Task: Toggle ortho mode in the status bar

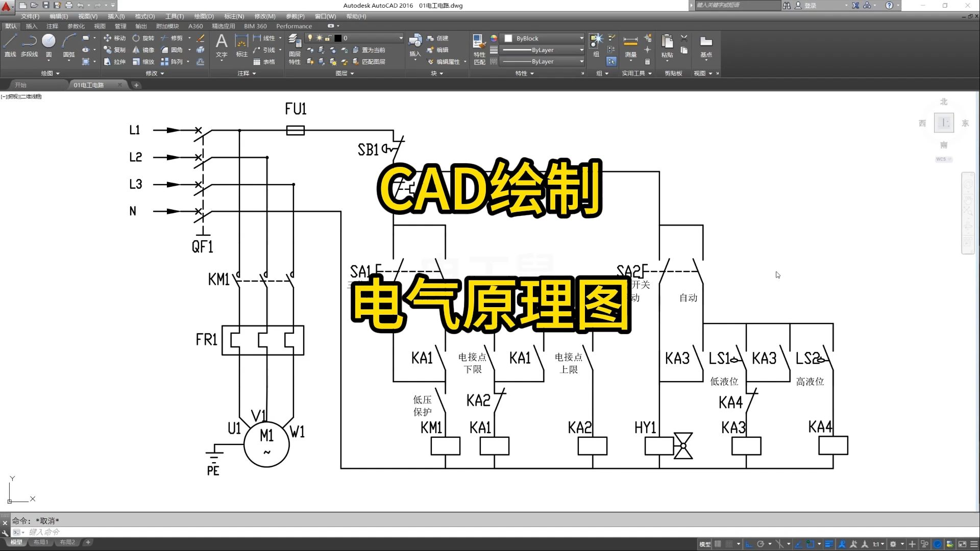Action: click(748, 544)
